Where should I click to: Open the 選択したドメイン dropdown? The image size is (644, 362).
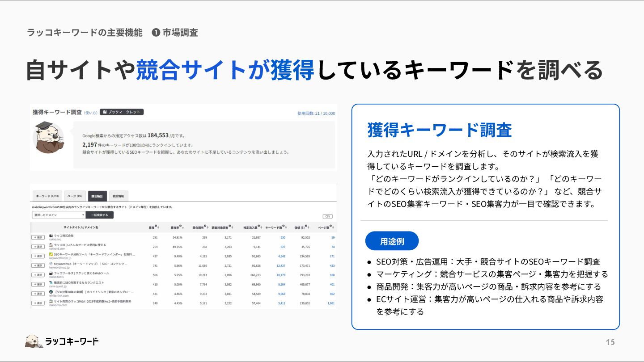58,215
